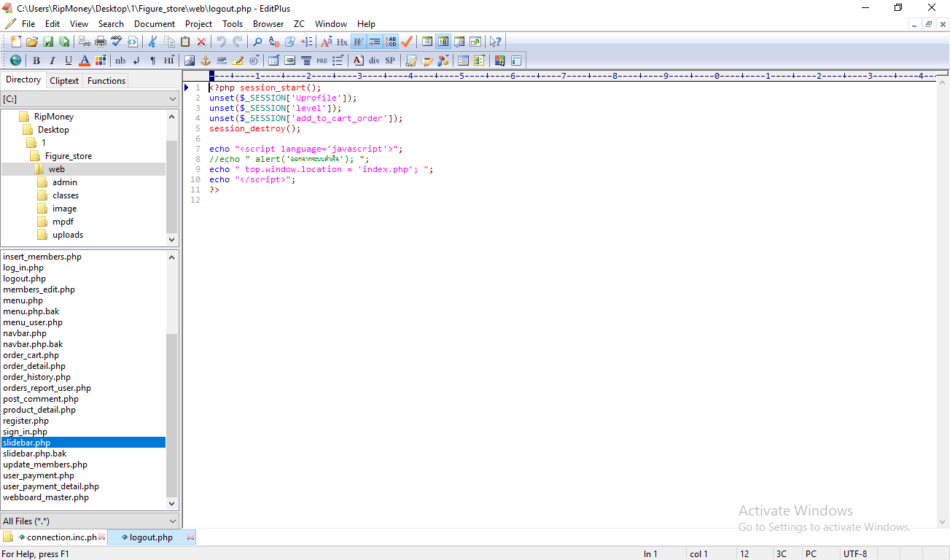Viewport: 950px width, 560px height.
Task: Open the Search menu
Action: (x=111, y=24)
